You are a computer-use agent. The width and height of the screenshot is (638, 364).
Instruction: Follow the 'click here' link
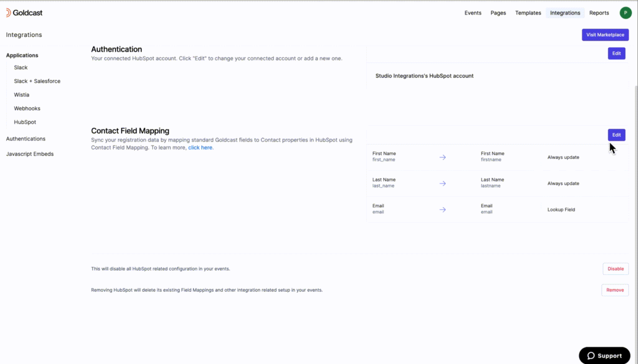[x=200, y=147]
